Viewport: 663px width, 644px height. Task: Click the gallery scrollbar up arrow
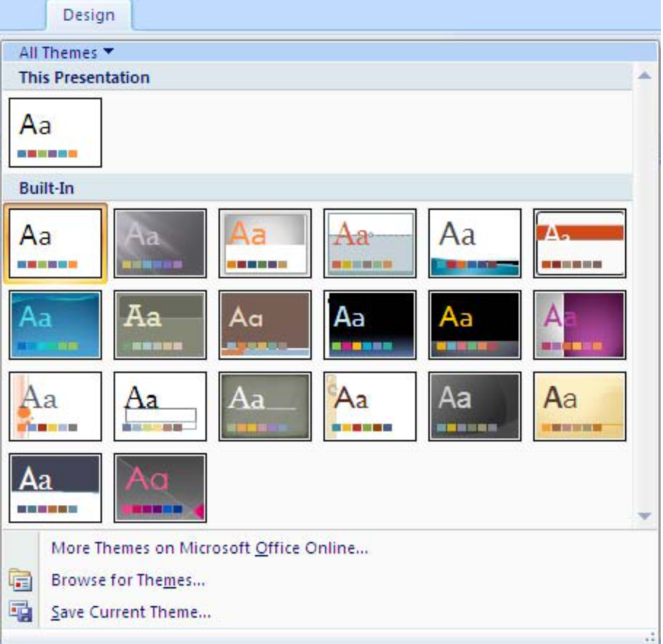pos(644,76)
